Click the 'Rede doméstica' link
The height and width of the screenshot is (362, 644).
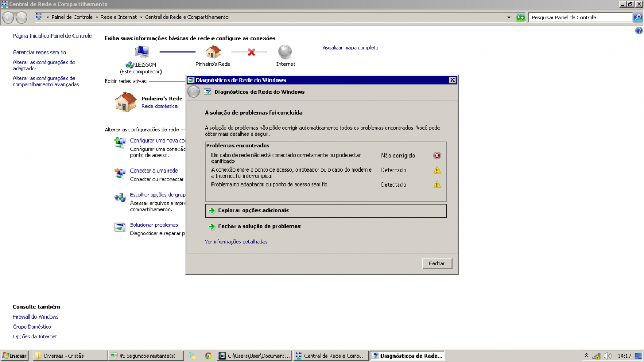pos(159,106)
